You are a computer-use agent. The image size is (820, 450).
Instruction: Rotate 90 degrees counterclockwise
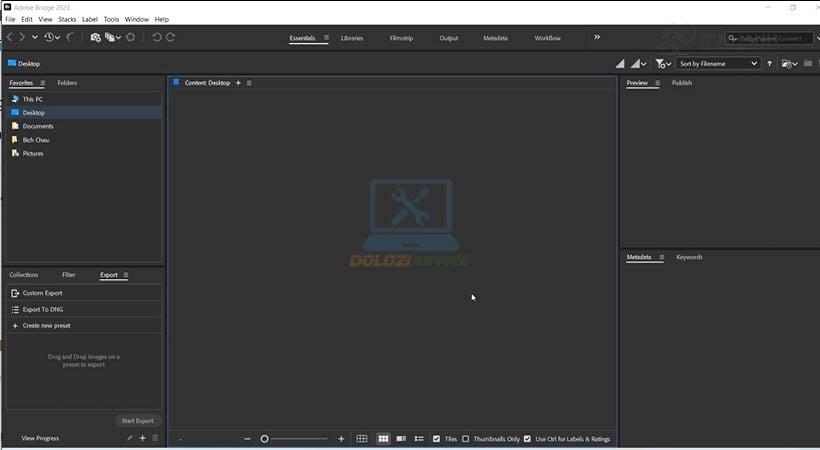click(x=156, y=37)
